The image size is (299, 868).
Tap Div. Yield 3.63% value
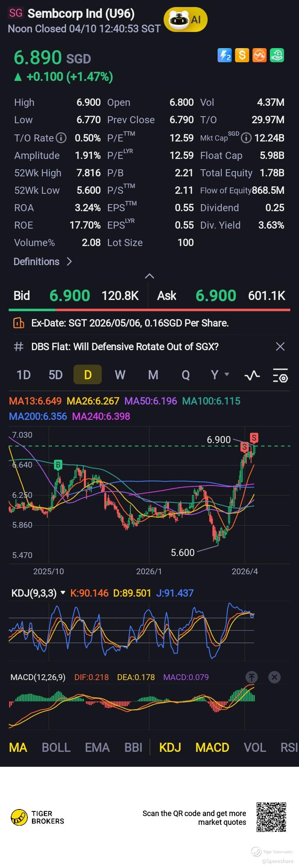[271, 225]
